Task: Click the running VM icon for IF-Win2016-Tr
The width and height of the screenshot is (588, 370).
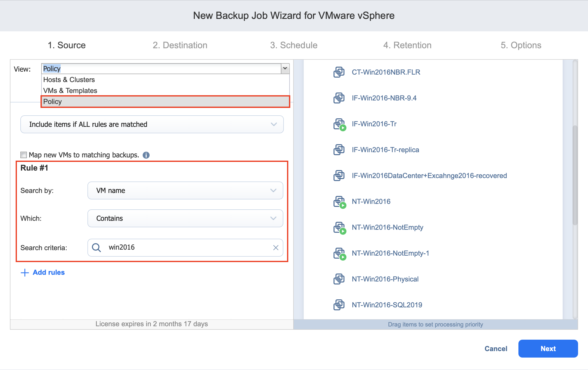Action: [x=339, y=124]
